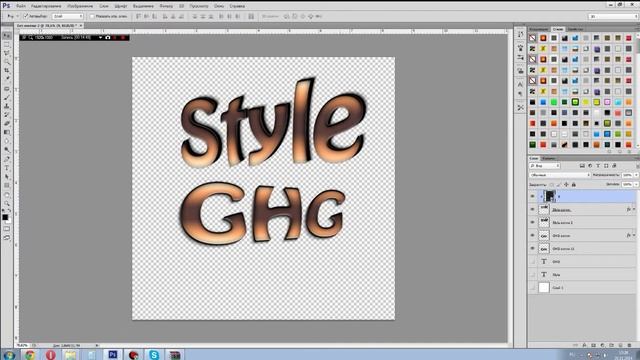Collapse effects on first Style copy layer
640x360 pixels.
point(634,209)
